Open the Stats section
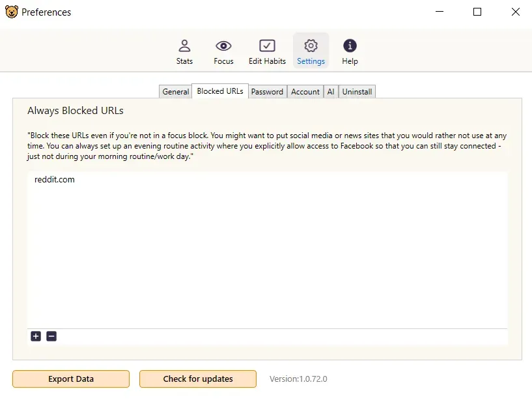 184,51
